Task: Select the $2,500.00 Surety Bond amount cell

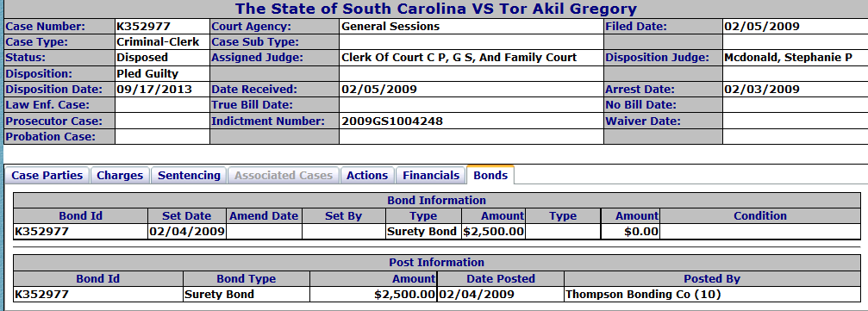Action: [x=493, y=232]
